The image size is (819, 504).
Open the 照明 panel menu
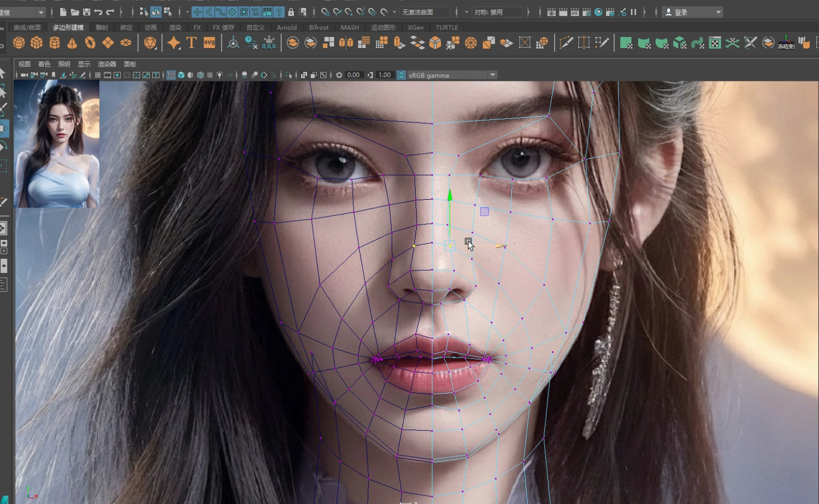[x=65, y=64]
